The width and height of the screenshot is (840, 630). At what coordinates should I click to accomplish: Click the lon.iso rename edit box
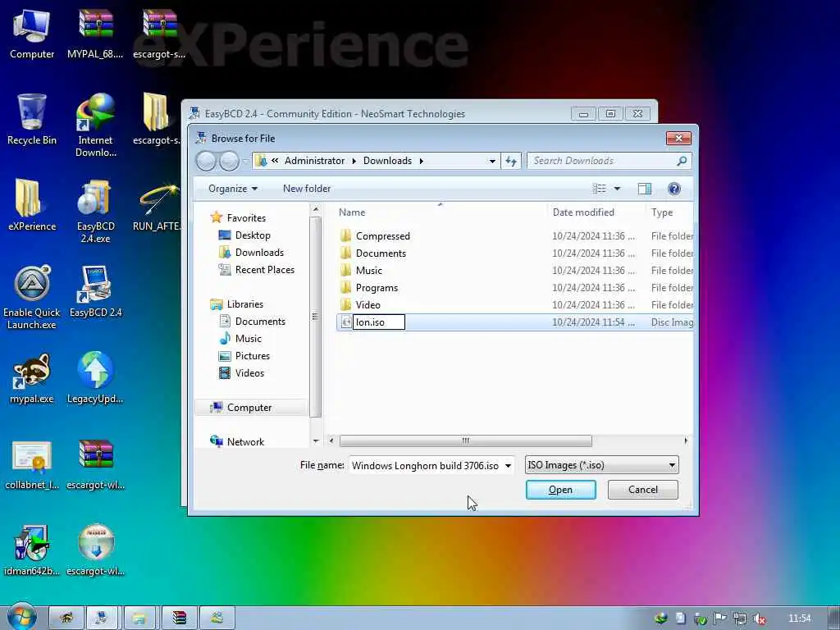click(379, 322)
